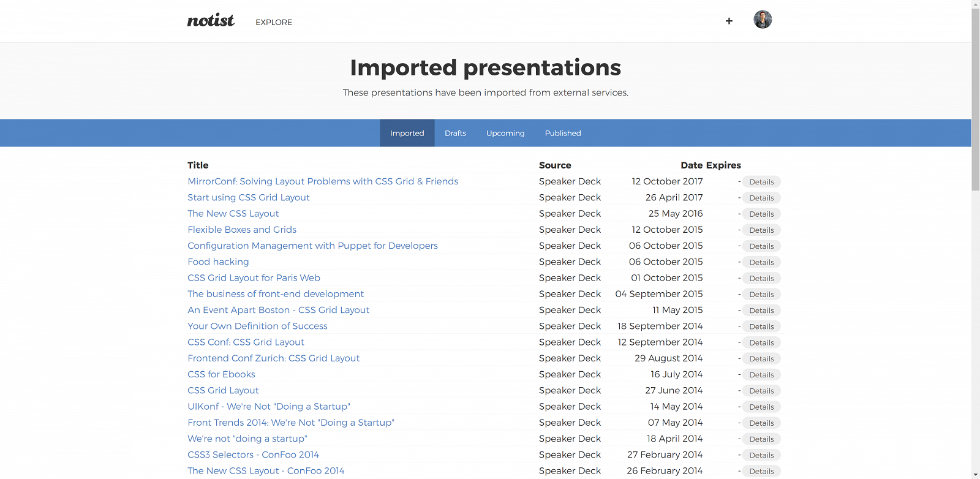Click Details for the UIKonf row

[x=761, y=407]
